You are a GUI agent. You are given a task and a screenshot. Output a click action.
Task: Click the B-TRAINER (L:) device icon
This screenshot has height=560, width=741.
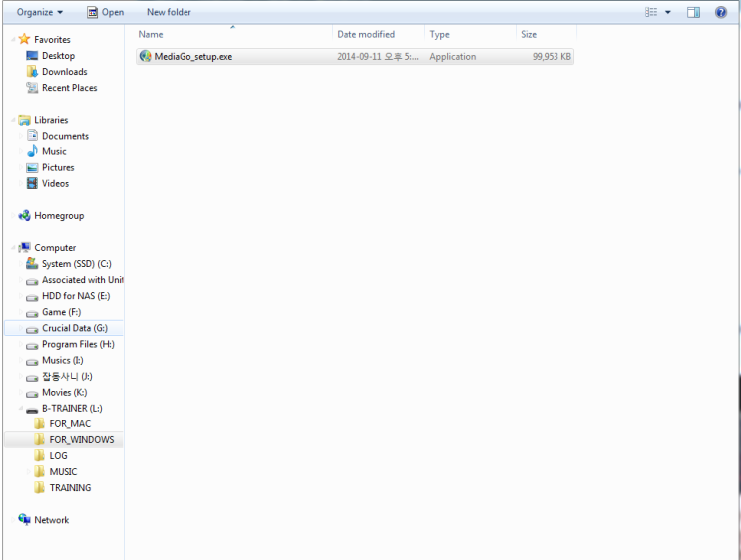tap(32, 409)
